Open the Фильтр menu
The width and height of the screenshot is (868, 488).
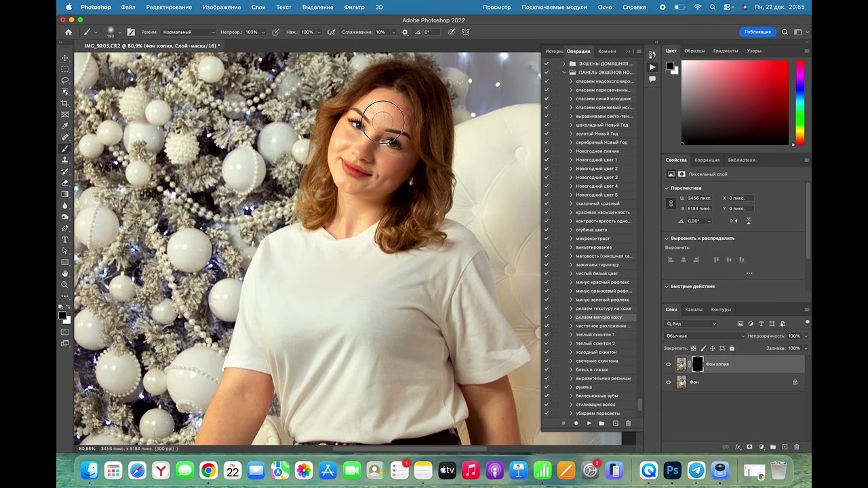coord(354,7)
